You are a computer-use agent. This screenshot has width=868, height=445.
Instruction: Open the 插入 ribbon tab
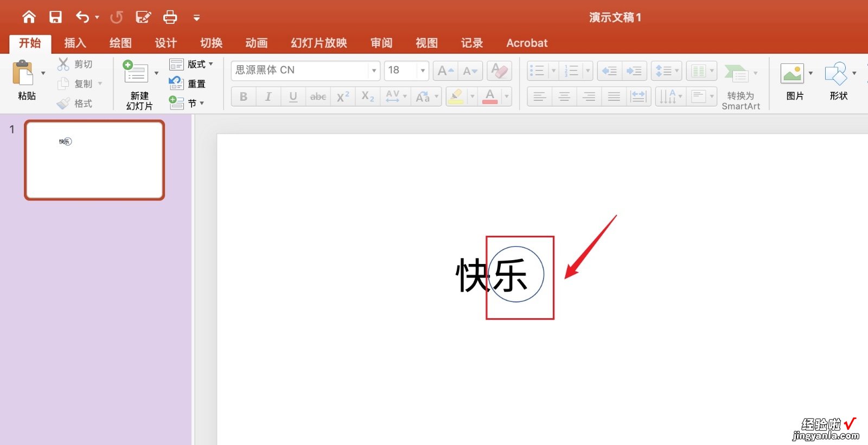tap(75, 43)
